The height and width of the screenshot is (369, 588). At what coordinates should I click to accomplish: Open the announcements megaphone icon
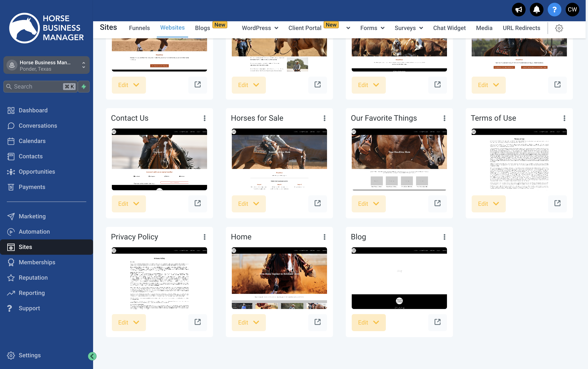point(518,10)
